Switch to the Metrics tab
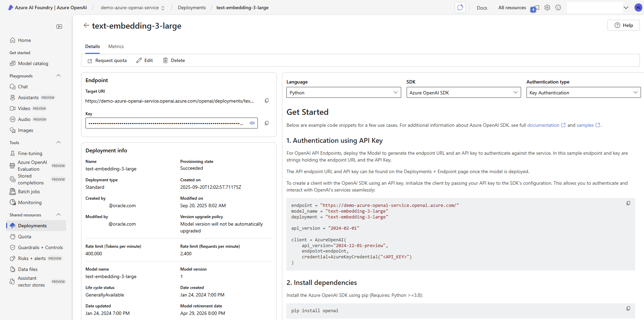 (x=116, y=46)
